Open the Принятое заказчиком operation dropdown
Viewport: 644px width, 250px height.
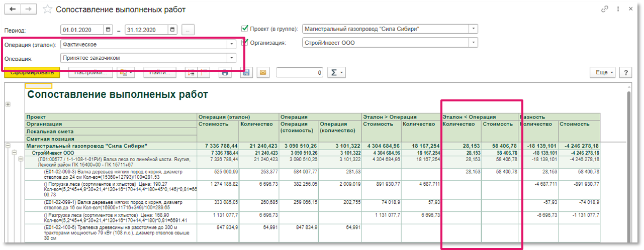tap(231, 58)
